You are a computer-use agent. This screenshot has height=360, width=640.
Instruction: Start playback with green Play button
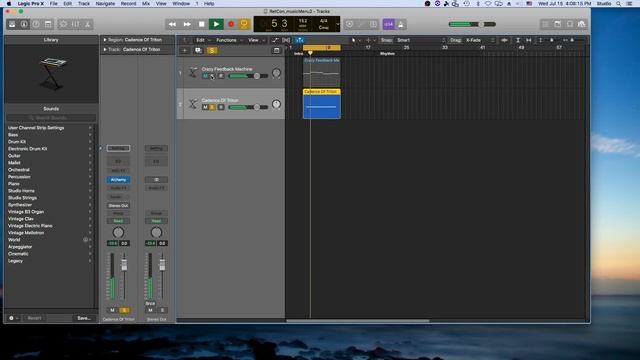[216, 24]
